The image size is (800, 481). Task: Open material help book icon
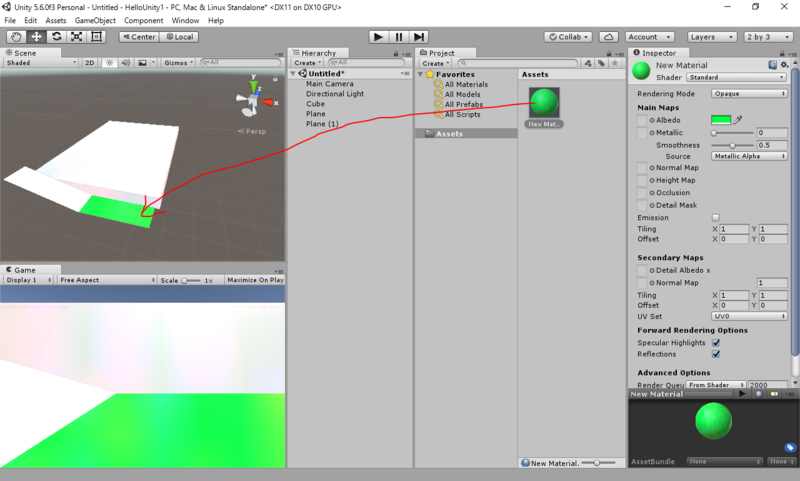pos(772,65)
